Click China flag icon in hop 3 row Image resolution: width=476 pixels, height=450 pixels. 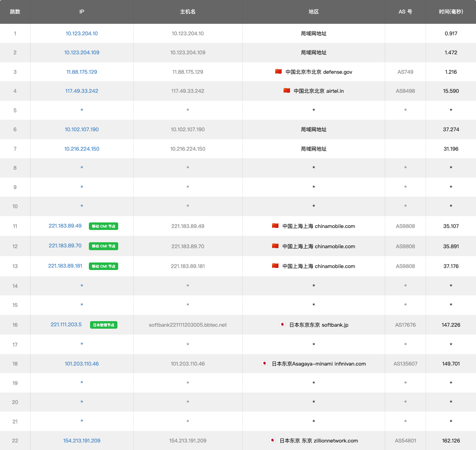tap(278, 71)
